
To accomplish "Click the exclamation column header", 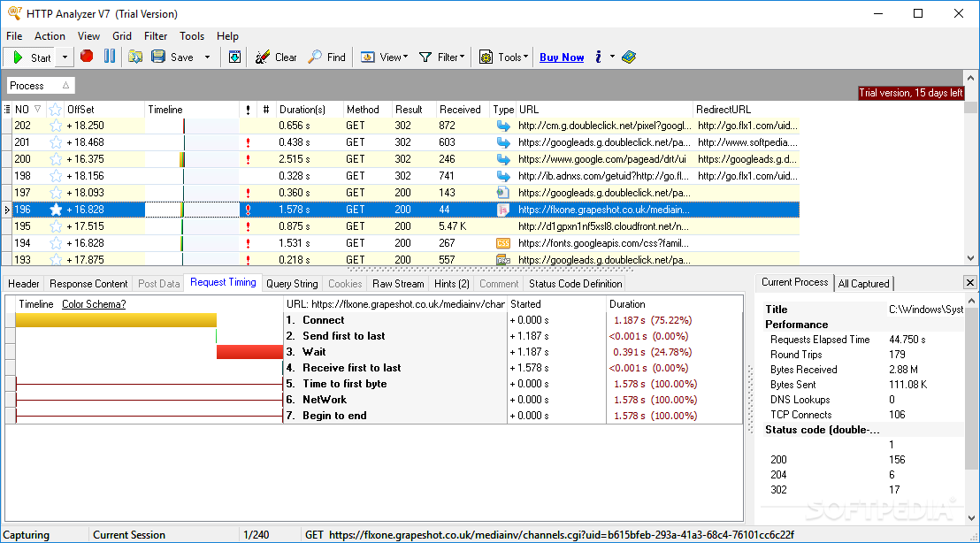I will pyautogui.click(x=249, y=110).
